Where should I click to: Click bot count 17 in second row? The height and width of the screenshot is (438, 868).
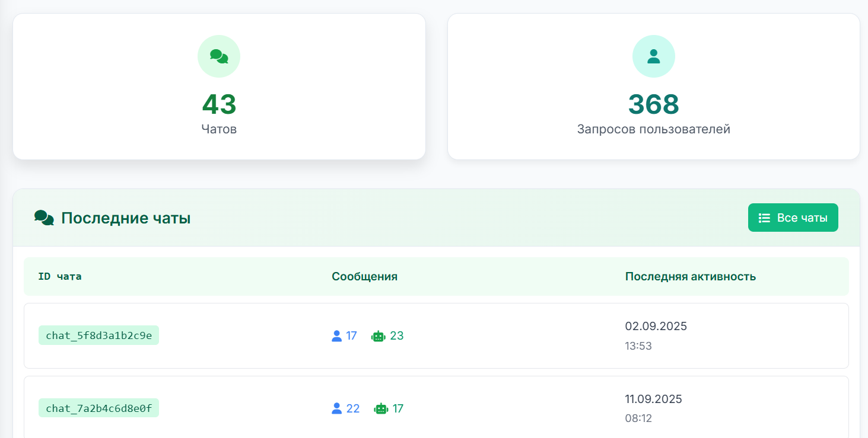coord(398,408)
